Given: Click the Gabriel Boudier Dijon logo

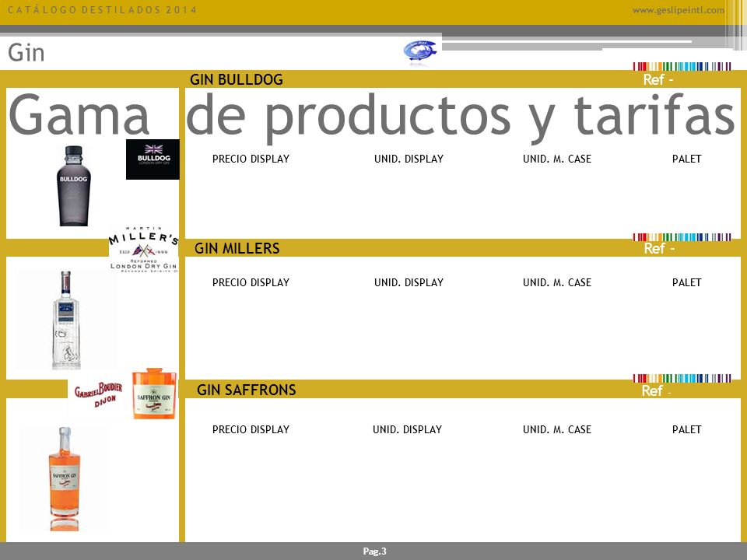Looking at the screenshot, I should point(99,395).
